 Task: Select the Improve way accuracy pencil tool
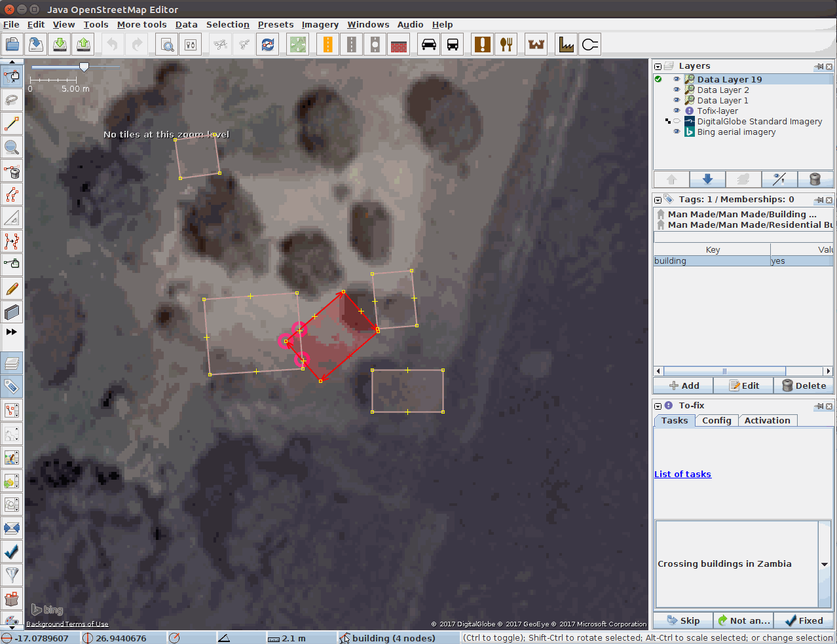pos(12,289)
